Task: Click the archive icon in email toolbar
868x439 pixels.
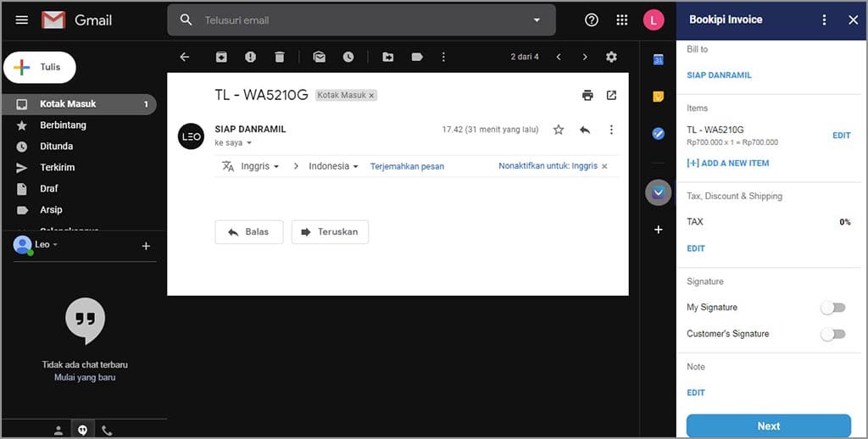Action: click(x=221, y=57)
